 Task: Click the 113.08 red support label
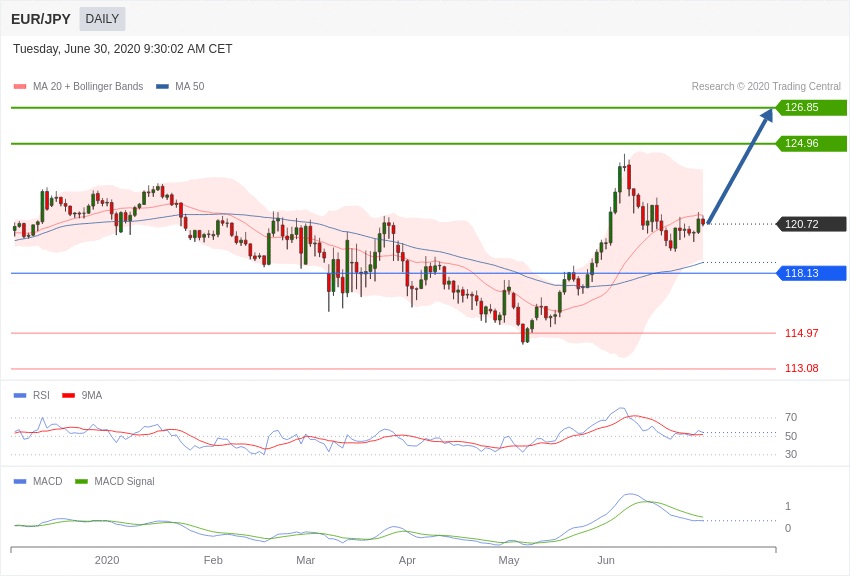click(x=801, y=368)
